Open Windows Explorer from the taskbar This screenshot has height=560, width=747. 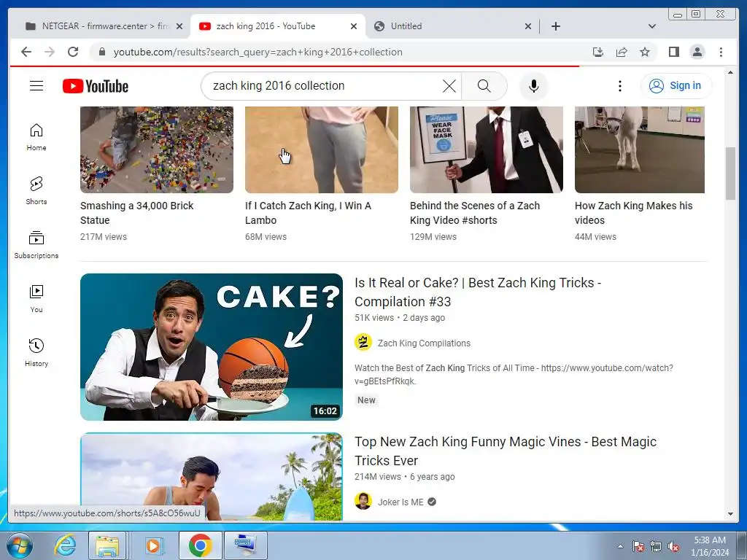[x=107, y=545]
